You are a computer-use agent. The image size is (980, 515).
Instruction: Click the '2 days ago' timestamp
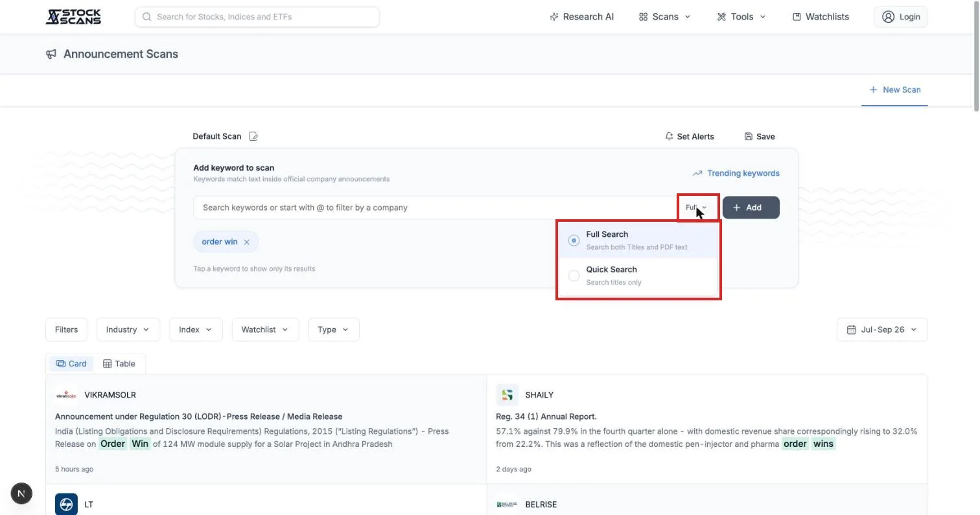(513, 469)
